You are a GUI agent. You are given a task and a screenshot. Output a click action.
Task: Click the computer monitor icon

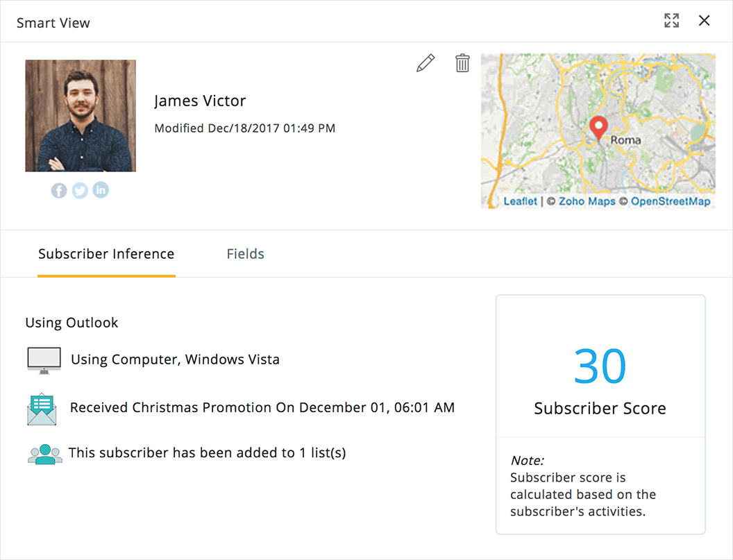click(44, 360)
